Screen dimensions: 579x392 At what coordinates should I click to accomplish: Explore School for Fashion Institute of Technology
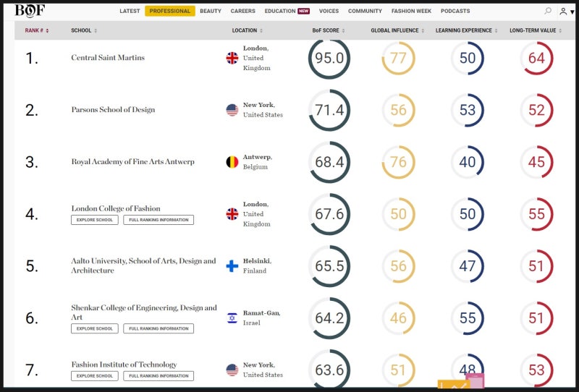click(x=95, y=376)
